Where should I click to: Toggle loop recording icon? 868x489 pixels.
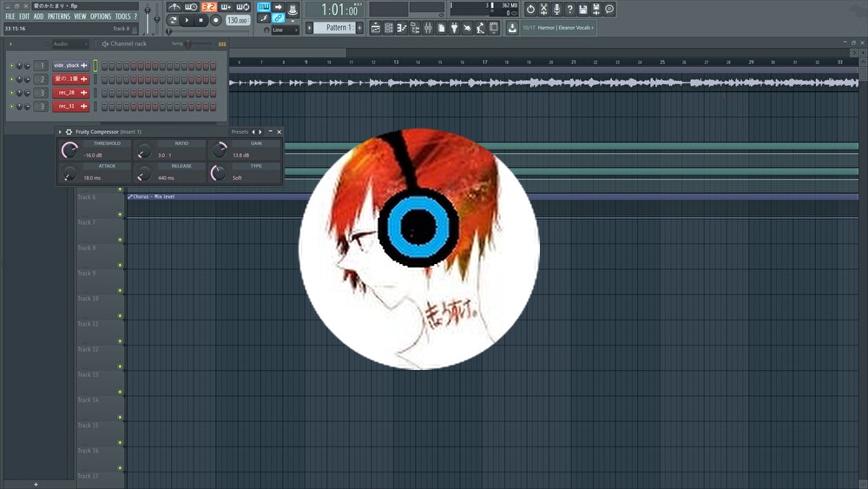click(x=243, y=7)
